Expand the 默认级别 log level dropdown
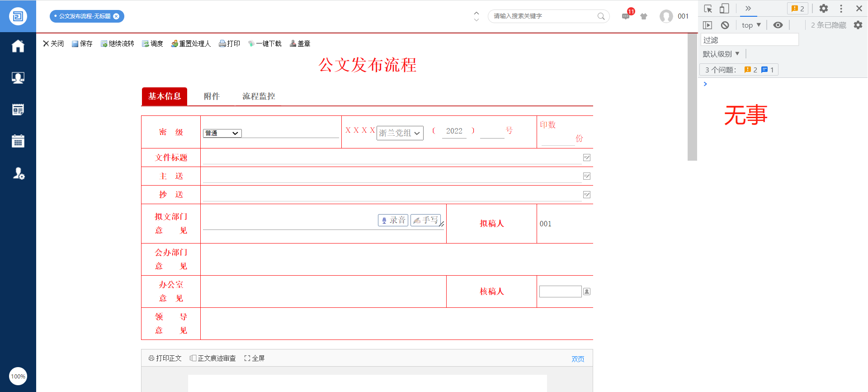The width and height of the screenshot is (868, 392). [721, 54]
